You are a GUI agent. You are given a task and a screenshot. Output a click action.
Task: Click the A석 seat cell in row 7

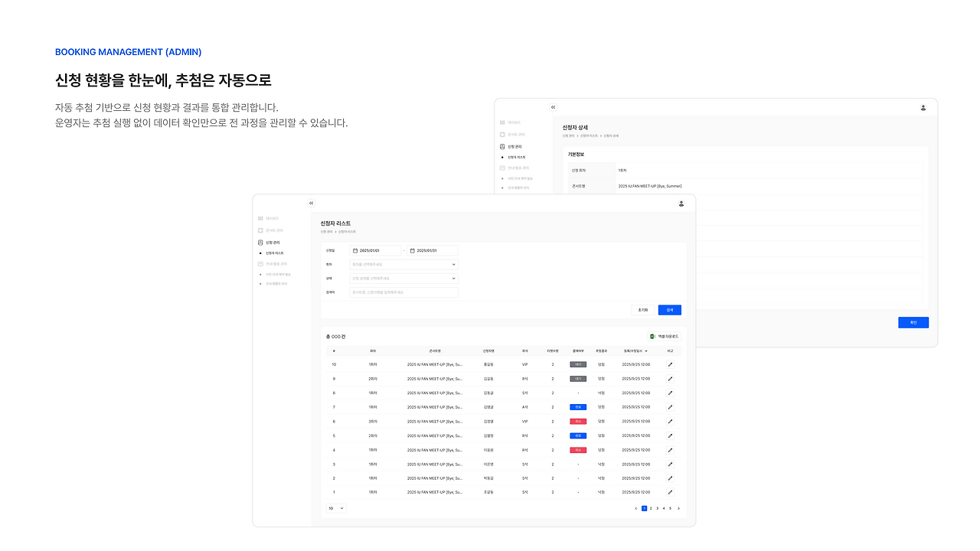(x=525, y=407)
